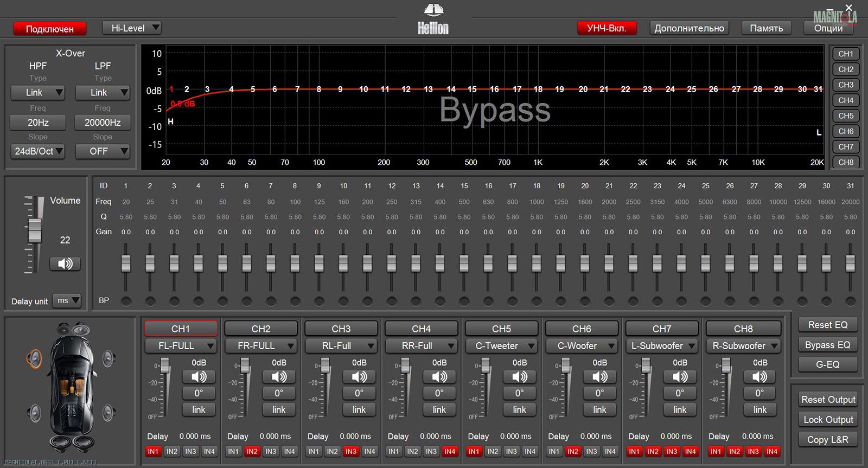
Task: Select CH3 tab beside graph
Action: 846,85
